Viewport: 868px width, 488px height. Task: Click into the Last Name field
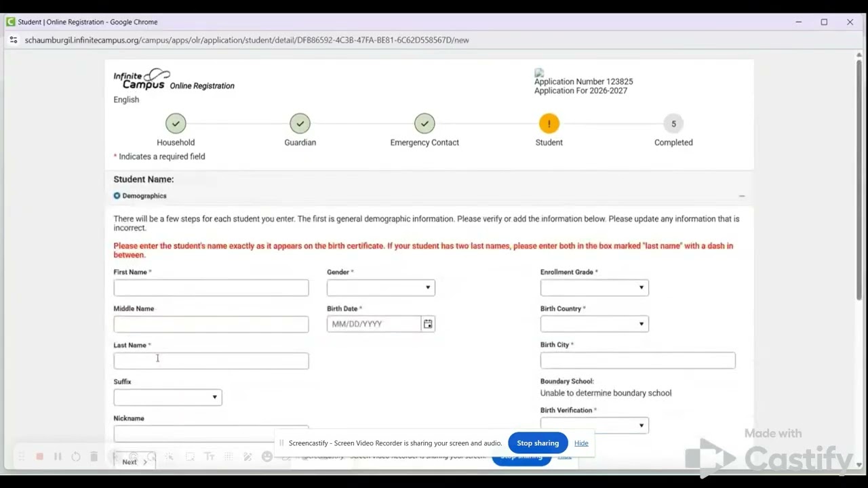[x=211, y=361]
